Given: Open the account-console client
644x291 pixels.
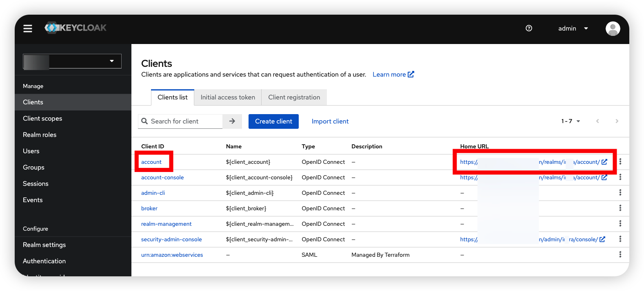Looking at the screenshot, I should (162, 178).
